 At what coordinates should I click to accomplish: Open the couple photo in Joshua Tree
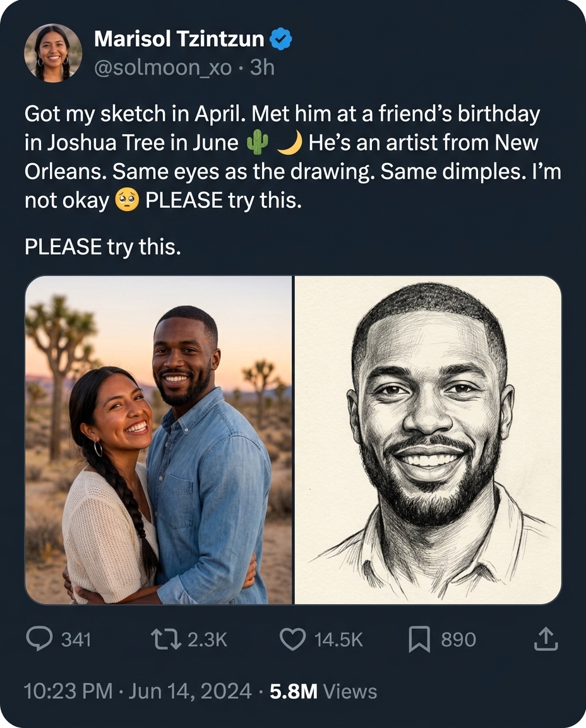coord(158,440)
